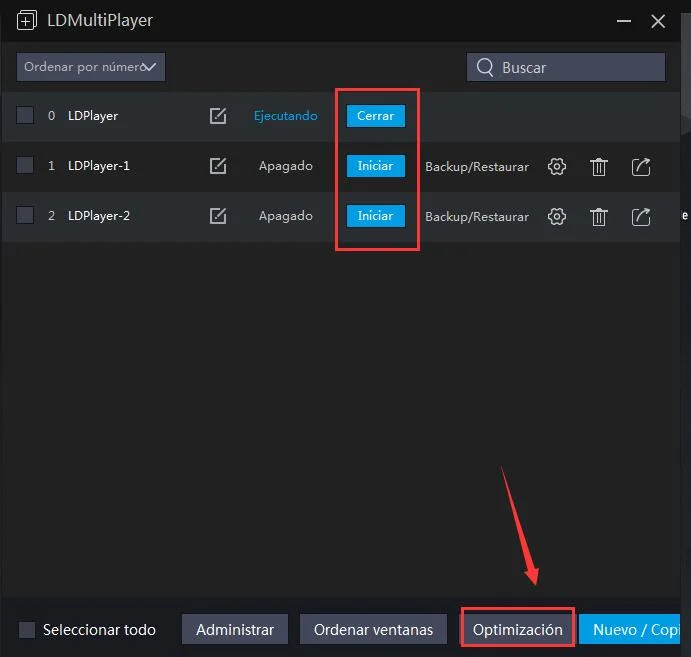Image resolution: width=691 pixels, height=657 pixels.
Task: Open the Optimización settings
Action: [517, 629]
